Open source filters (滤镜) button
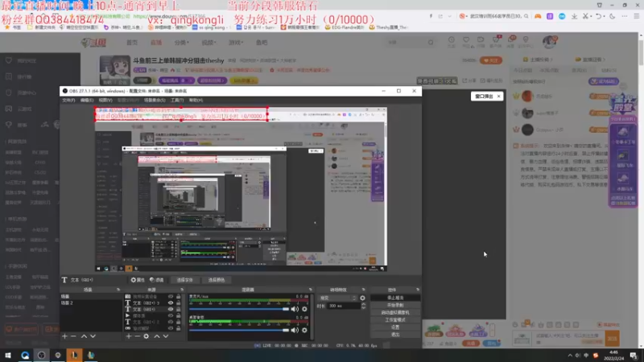This screenshot has height=362, width=644. 156,280
